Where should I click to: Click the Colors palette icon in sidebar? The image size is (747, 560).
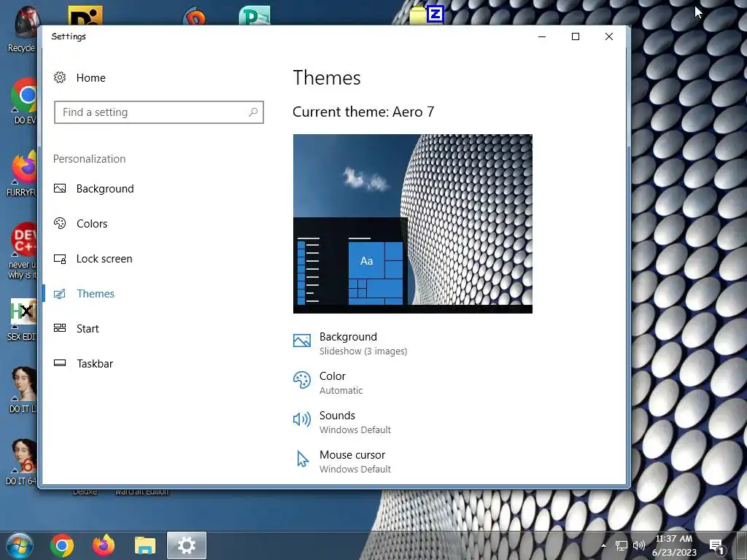point(60,223)
